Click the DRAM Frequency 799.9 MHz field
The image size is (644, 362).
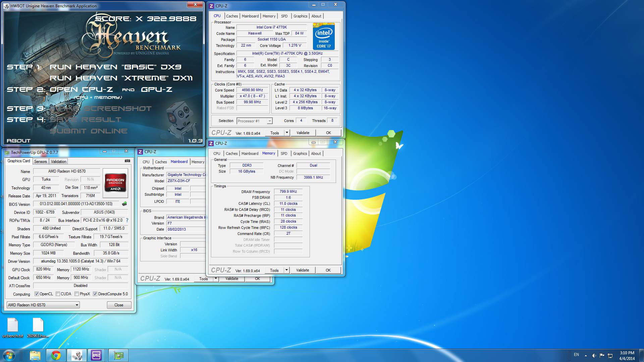click(288, 192)
